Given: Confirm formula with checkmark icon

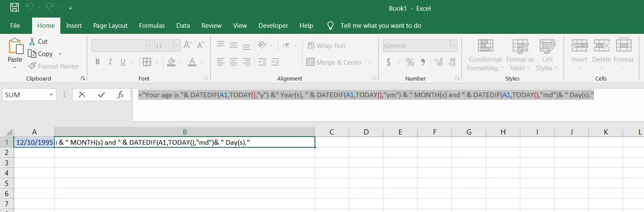Looking at the screenshot, I should [101, 95].
